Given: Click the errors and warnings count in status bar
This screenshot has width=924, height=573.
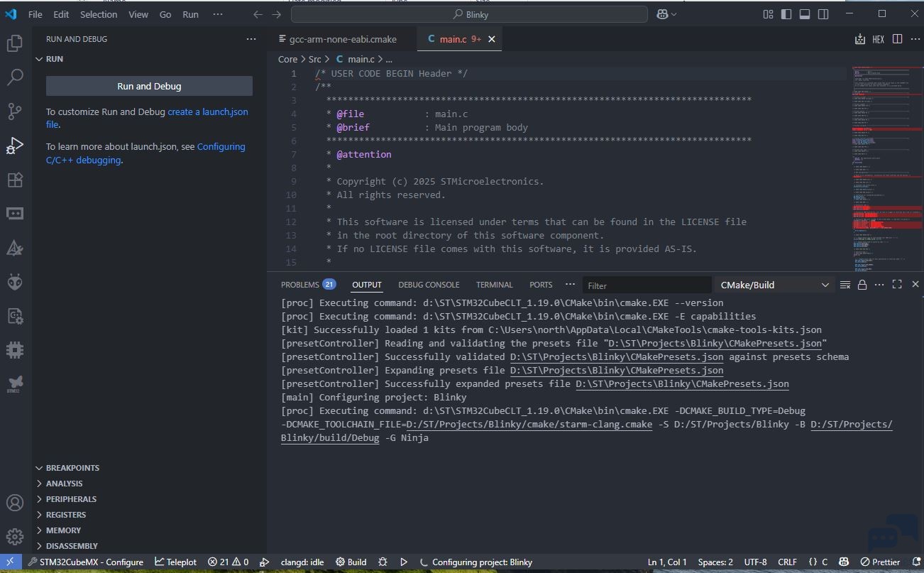Looking at the screenshot, I should click(228, 562).
